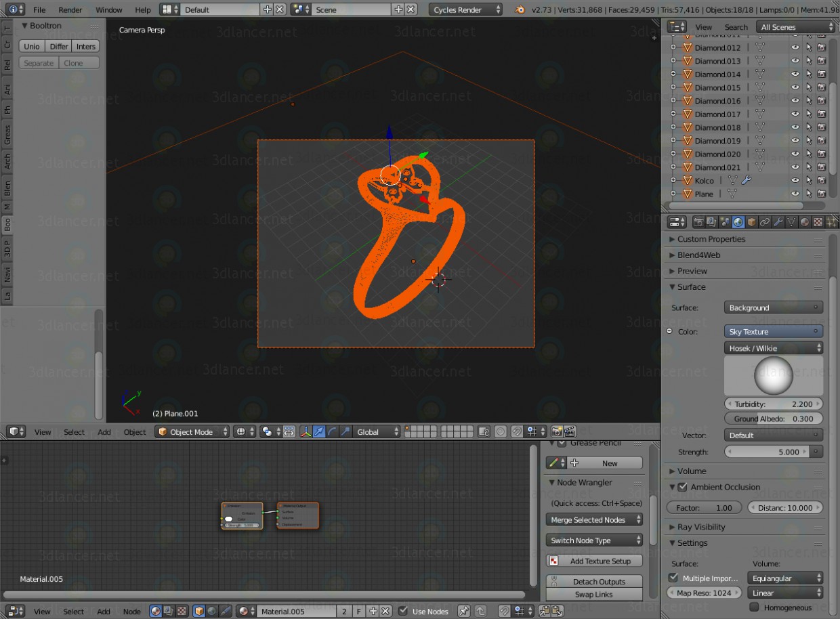Unlink Material.005 with the X button
This screenshot has width=840, height=619.
point(385,611)
